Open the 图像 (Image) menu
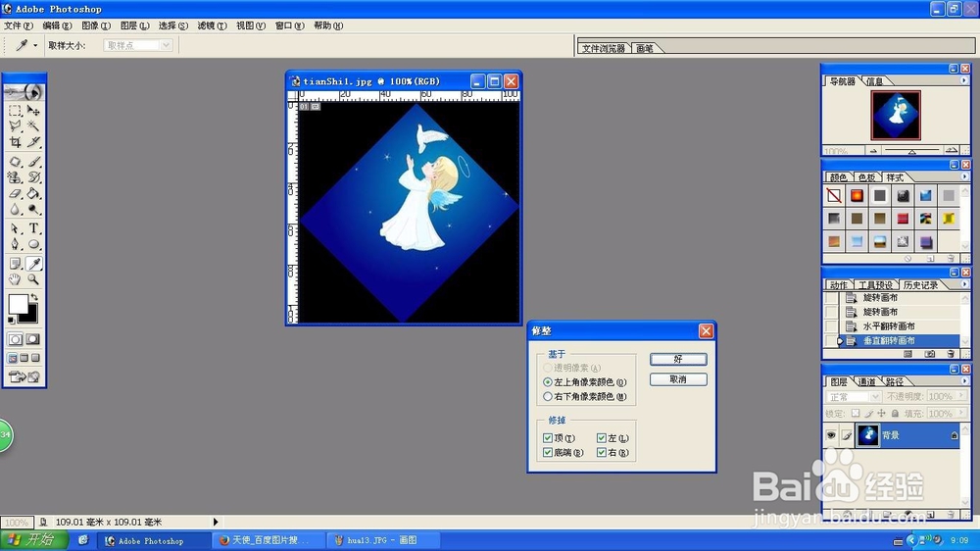This screenshot has width=980, height=551. 96,25
